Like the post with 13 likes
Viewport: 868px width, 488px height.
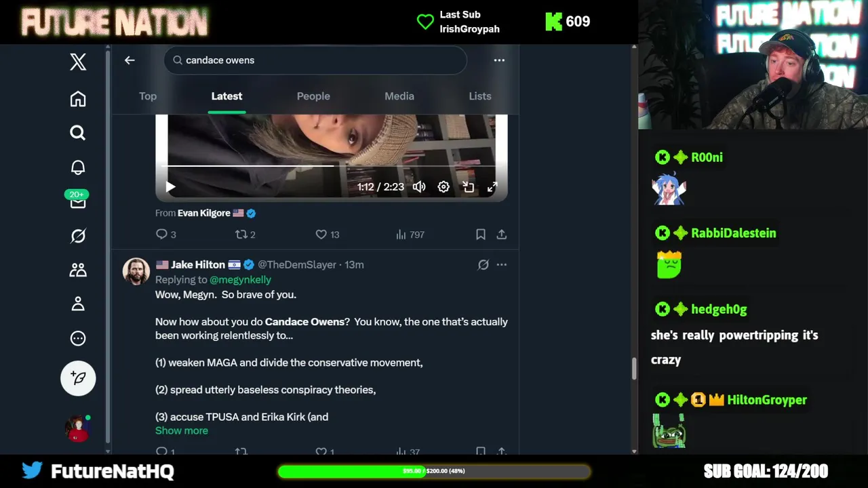click(x=327, y=235)
